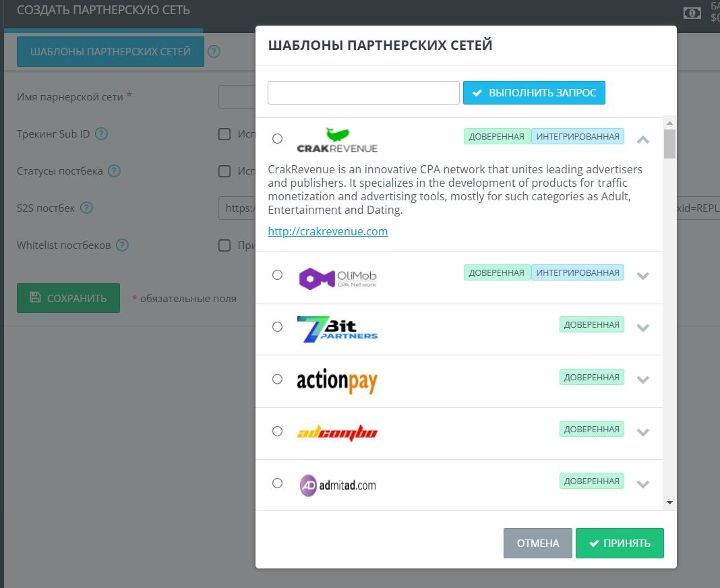The width and height of the screenshot is (720, 588).
Task: Confirm selection with ПРИНЯТЬ button
Action: coord(620,543)
